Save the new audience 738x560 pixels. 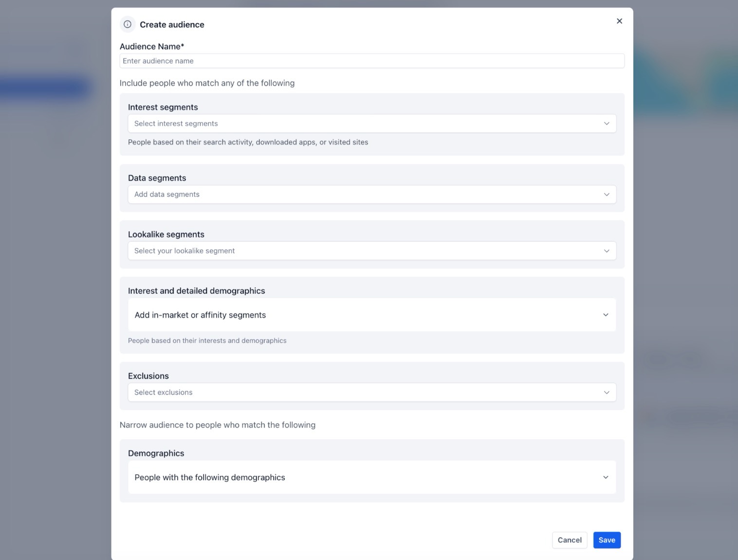[607, 540]
